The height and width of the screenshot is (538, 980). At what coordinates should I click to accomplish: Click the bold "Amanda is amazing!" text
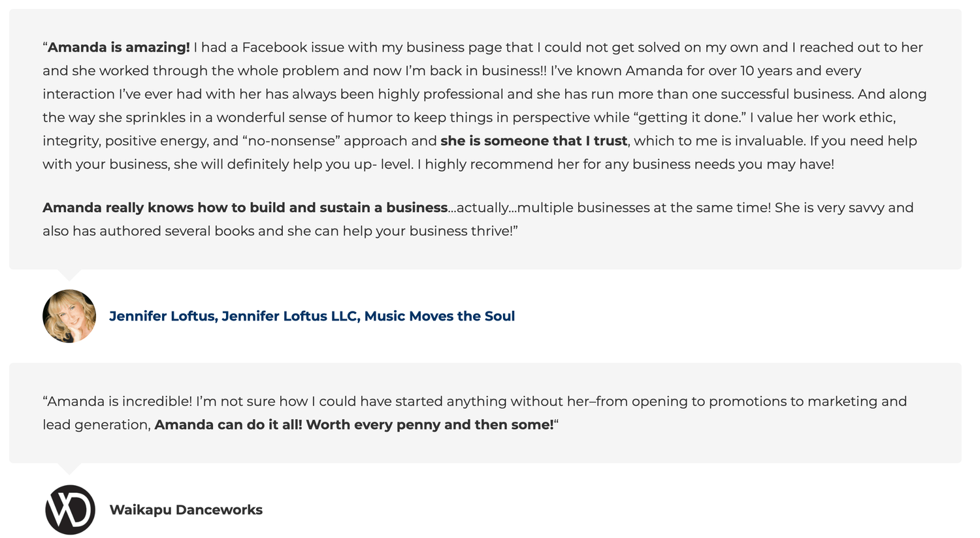coord(119,47)
